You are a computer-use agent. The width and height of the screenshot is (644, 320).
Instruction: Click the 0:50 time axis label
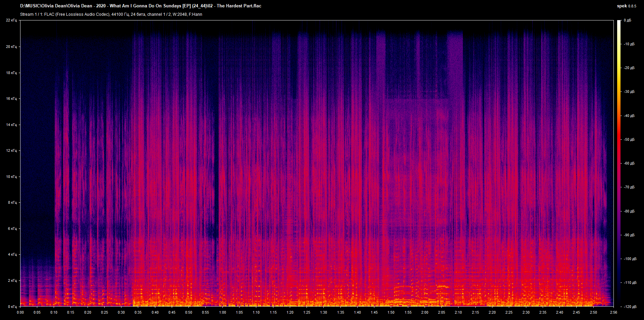pyautogui.click(x=189, y=312)
